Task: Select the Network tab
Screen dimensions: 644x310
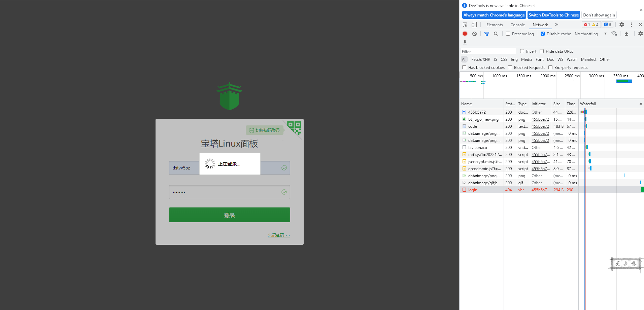Action: 540,25
